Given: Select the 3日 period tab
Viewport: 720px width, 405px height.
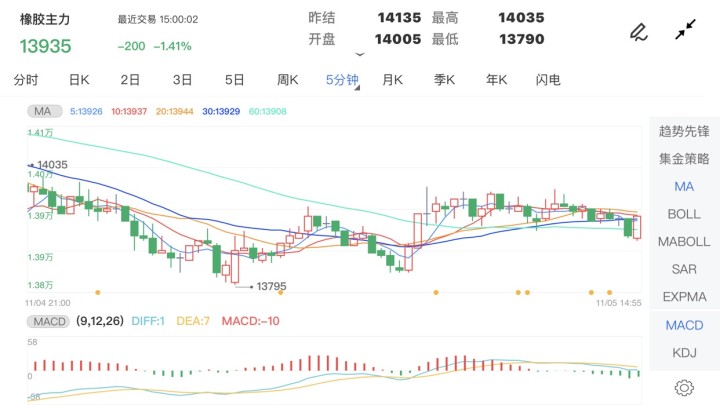Looking at the screenshot, I should 182,80.
